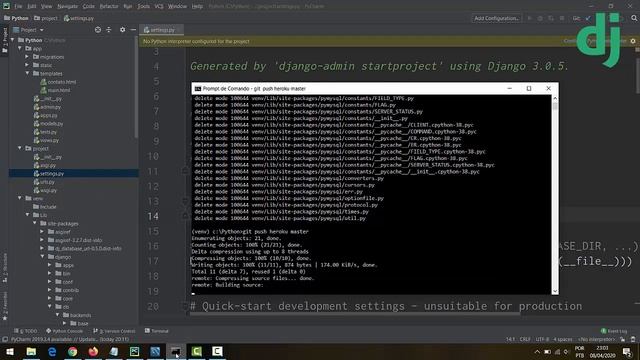Click the locate-file target icon in Project panel
Screen dimensions: 640x360
[98, 30]
